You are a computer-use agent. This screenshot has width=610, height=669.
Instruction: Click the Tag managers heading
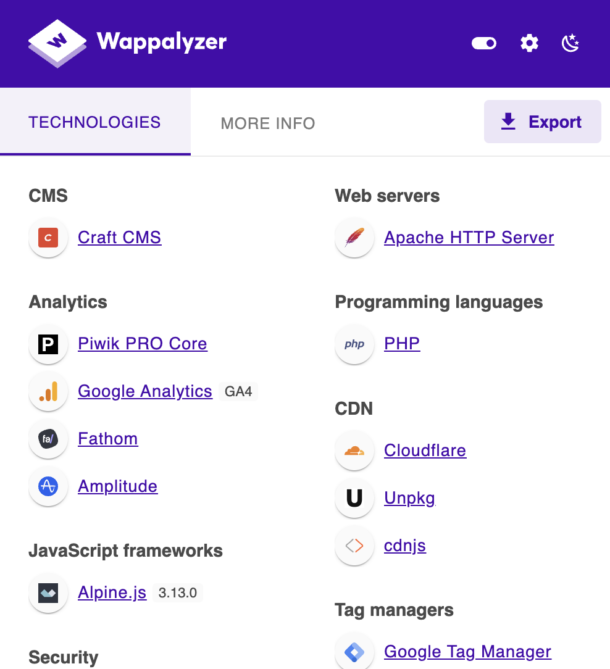point(394,610)
